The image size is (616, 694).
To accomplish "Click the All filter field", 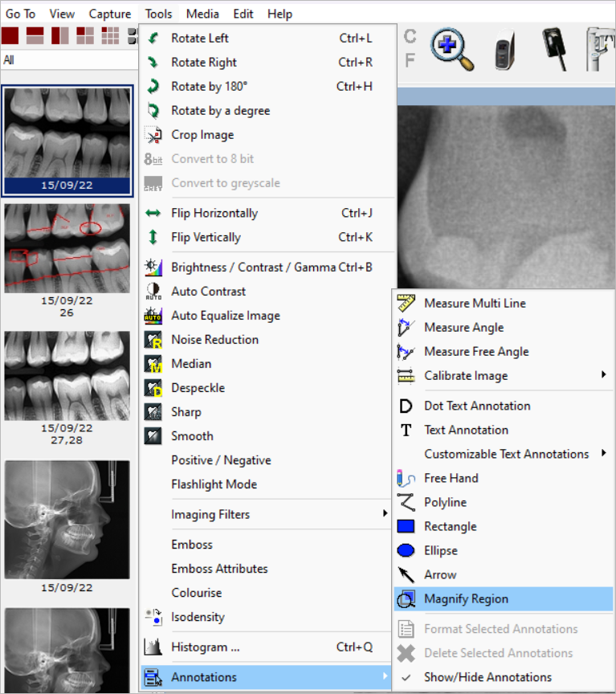I will point(70,59).
